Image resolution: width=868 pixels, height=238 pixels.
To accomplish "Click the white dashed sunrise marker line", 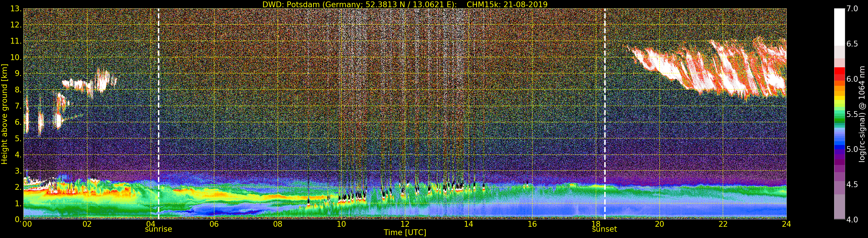I will click(x=159, y=114).
